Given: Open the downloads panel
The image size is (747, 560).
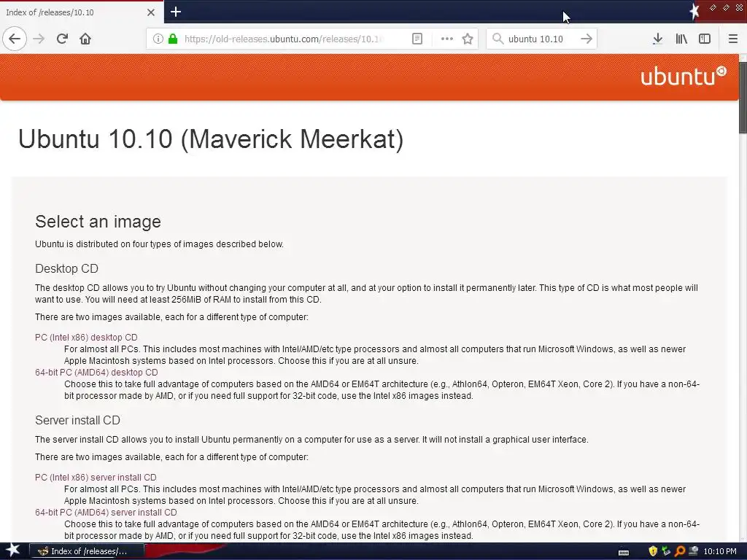Looking at the screenshot, I should tap(657, 39).
